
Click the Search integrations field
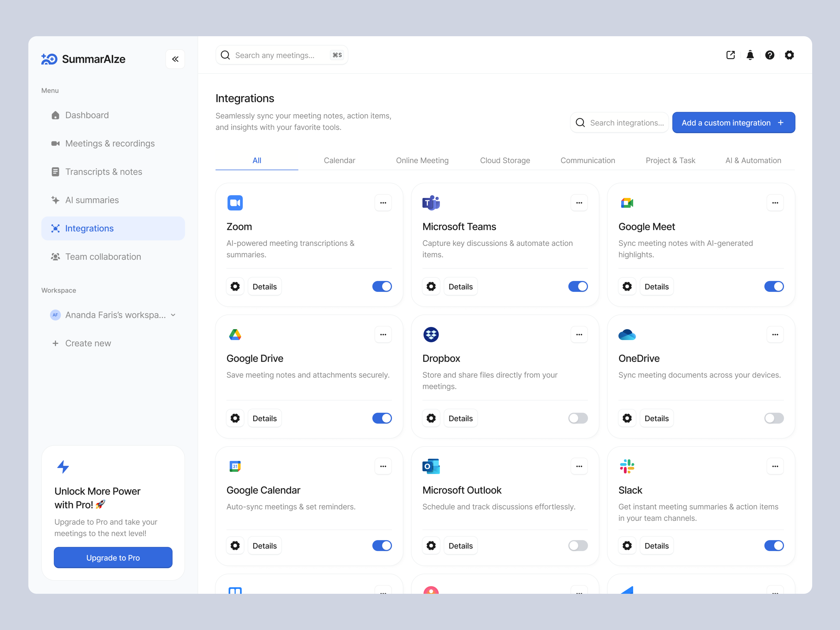(619, 122)
